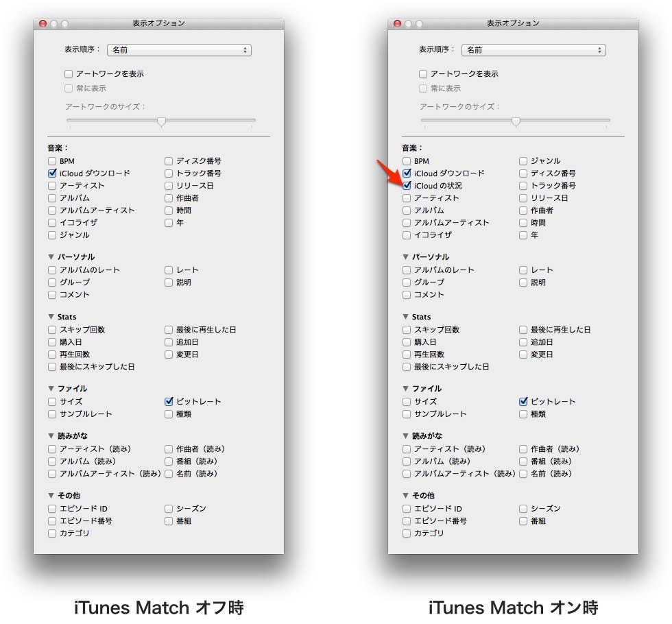The height and width of the screenshot is (624, 672).
Task: Collapse パーソナル section in right window
Action: pyautogui.click(x=405, y=256)
